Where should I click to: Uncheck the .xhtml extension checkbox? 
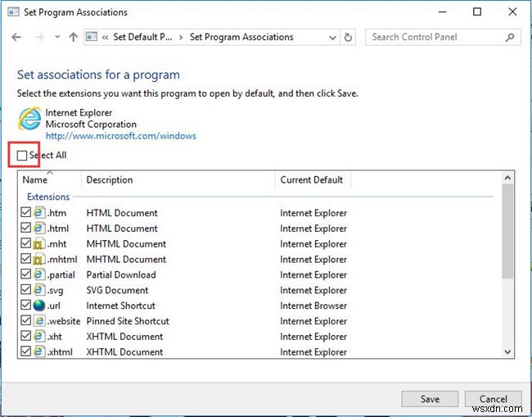click(x=26, y=351)
